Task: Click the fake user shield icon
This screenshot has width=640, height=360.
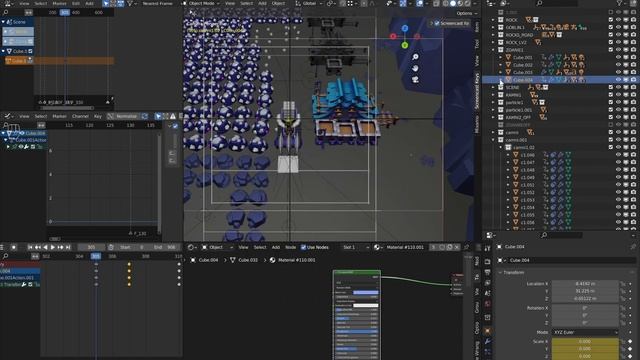Action: [442, 247]
